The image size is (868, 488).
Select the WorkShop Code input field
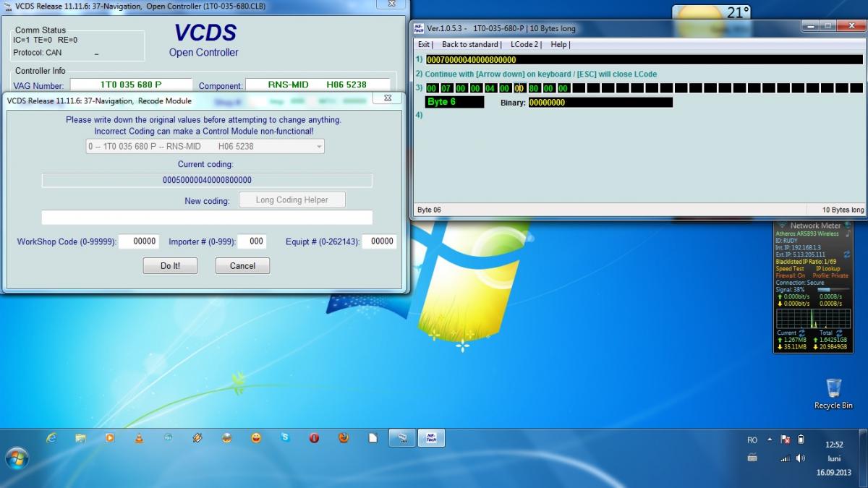click(138, 241)
